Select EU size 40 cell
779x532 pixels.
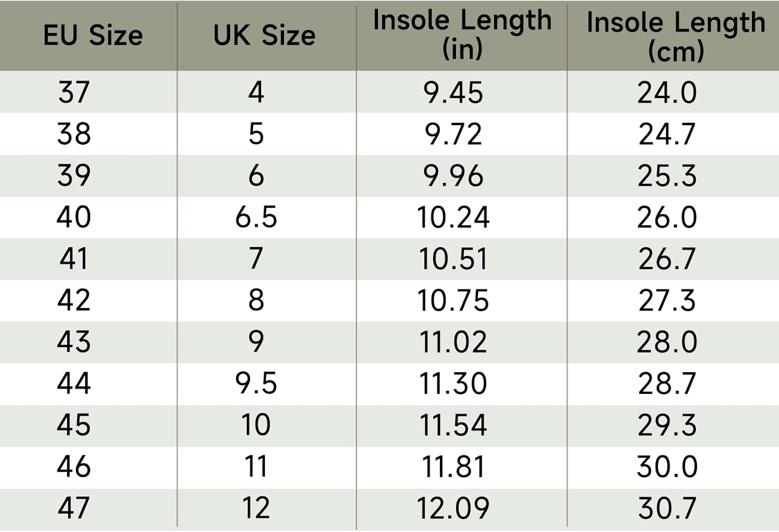[74, 217]
